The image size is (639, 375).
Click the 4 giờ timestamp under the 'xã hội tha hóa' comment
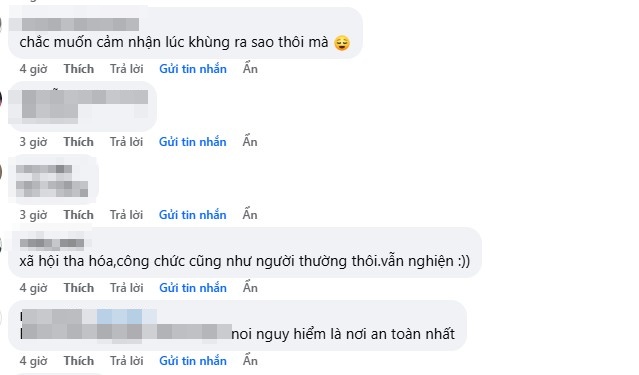(x=33, y=288)
